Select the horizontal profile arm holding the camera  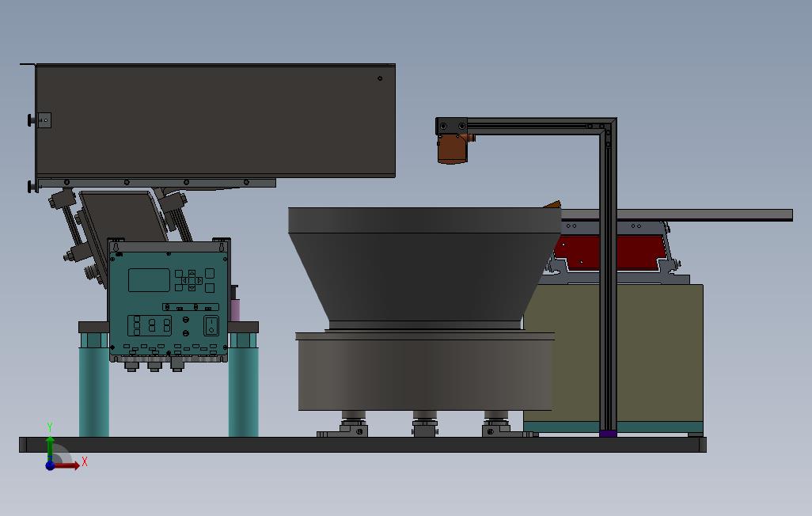[533, 127]
